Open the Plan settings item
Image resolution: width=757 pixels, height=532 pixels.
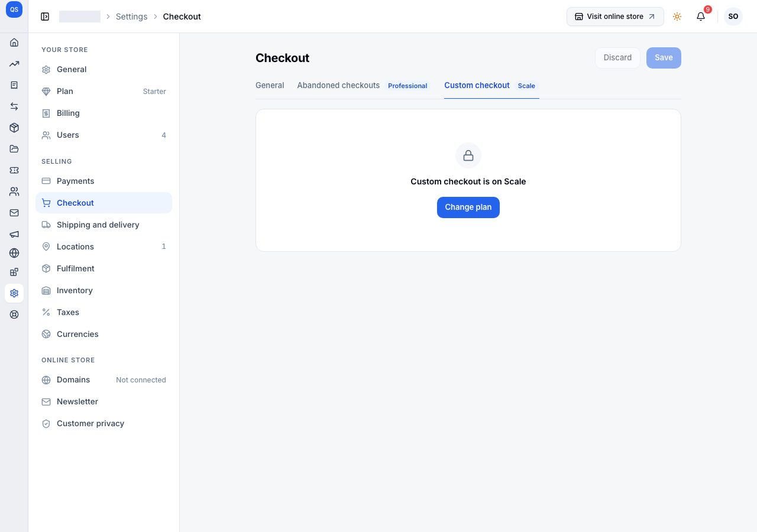click(x=103, y=91)
